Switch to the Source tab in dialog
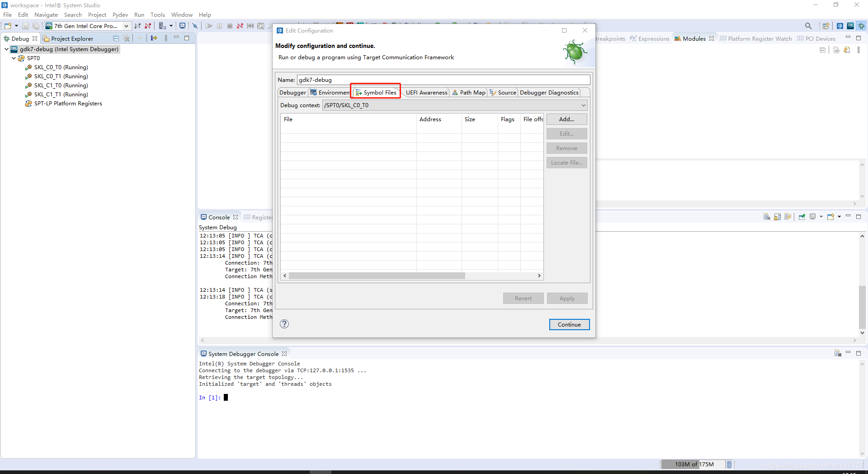 pyautogui.click(x=503, y=92)
